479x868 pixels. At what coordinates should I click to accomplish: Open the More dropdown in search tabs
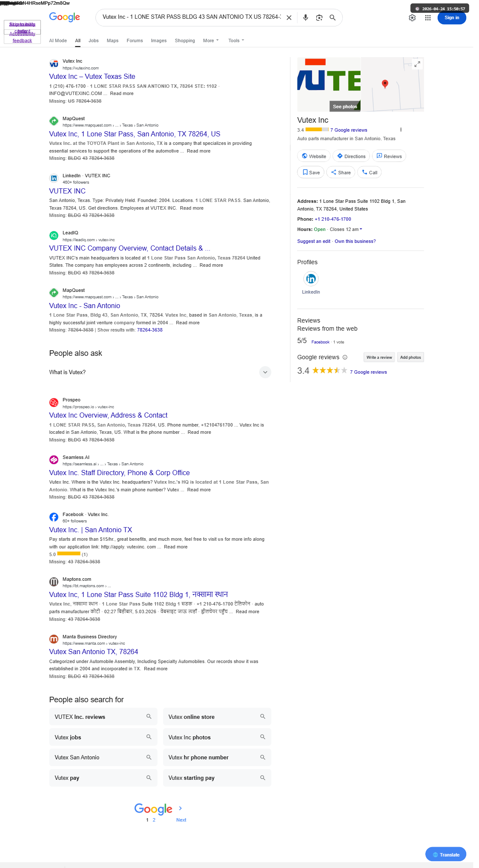pos(211,40)
